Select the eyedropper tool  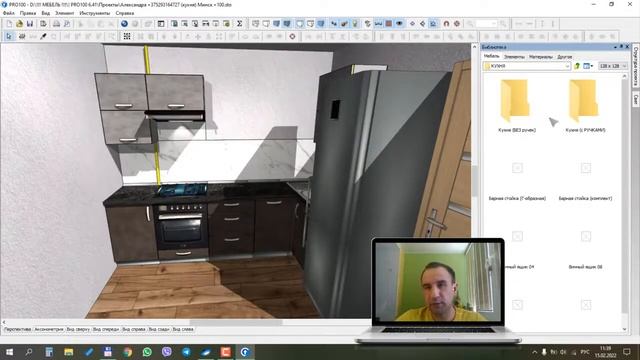43,36
